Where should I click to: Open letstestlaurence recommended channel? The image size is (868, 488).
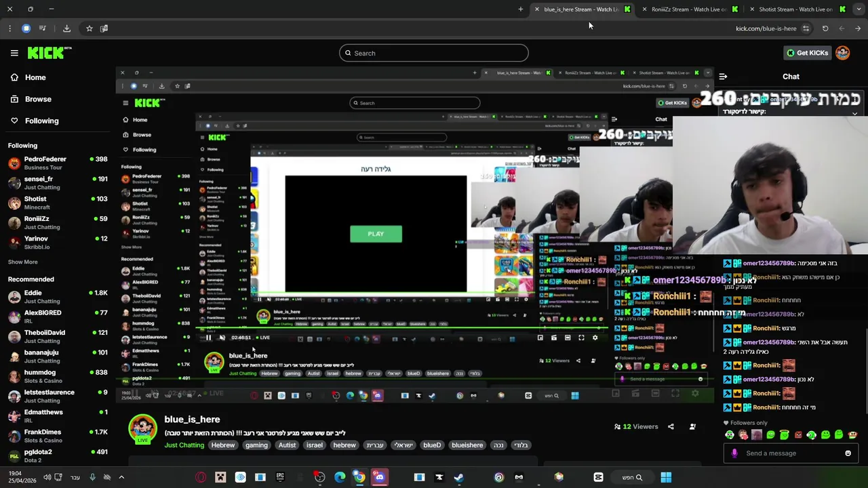pos(57,396)
